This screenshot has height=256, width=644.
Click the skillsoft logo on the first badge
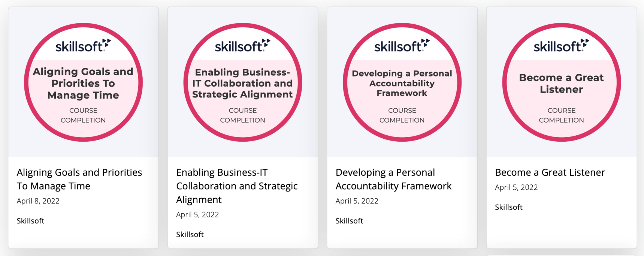(x=83, y=45)
